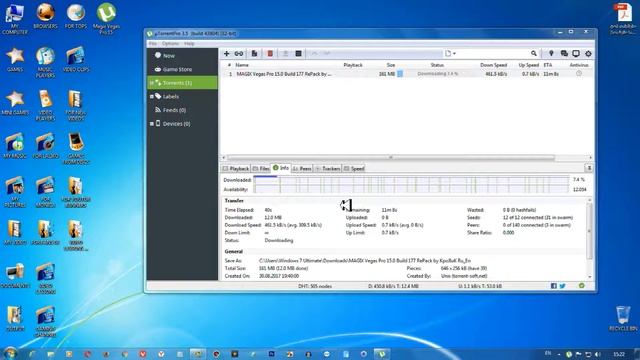Click the Downloading 7.4% progress bar

[438, 74]
